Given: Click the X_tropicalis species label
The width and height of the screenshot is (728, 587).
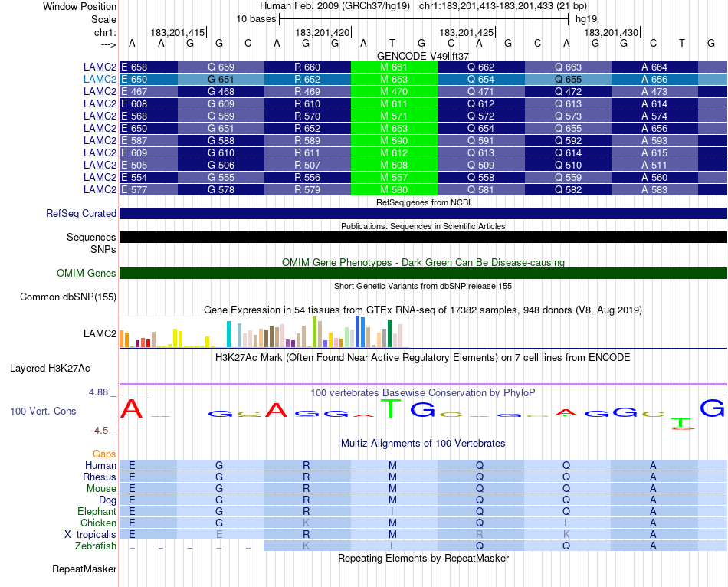Looking at the screenshot, I should pyautogui.click(x=90, y=535).
